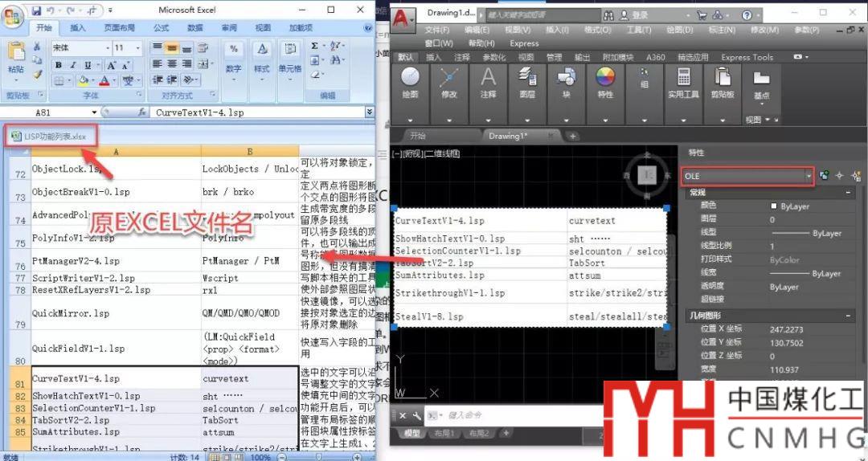
Task: Open the AutoCAD application menu button
Action: coord(404,18)
